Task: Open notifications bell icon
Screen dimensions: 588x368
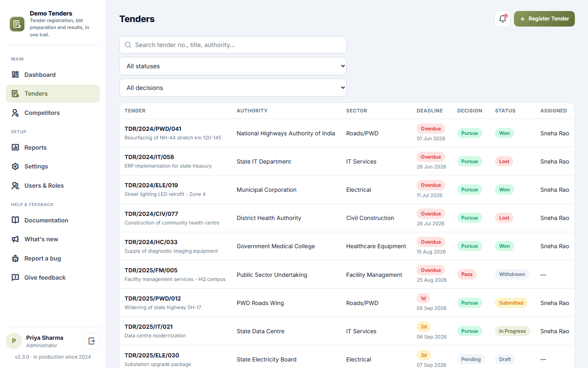Action: click(503, 19)
